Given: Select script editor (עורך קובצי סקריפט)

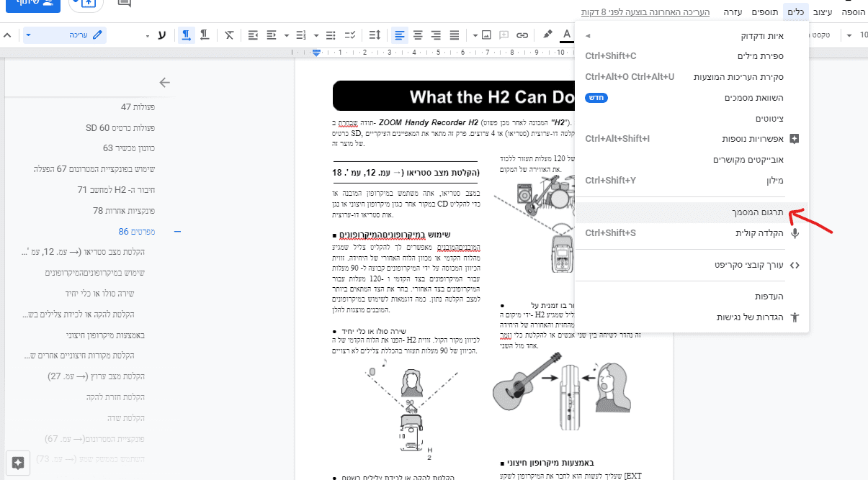Looking at the screenshot, I should [692, 265].
